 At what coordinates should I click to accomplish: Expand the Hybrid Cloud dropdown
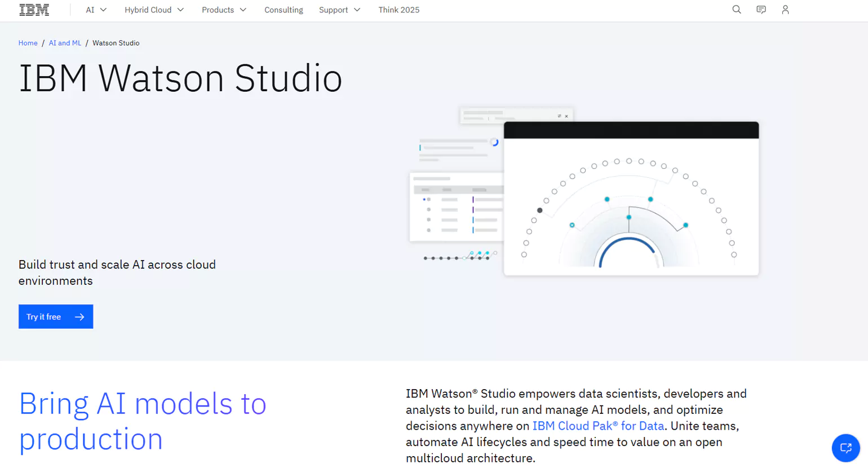coord(153,10)
